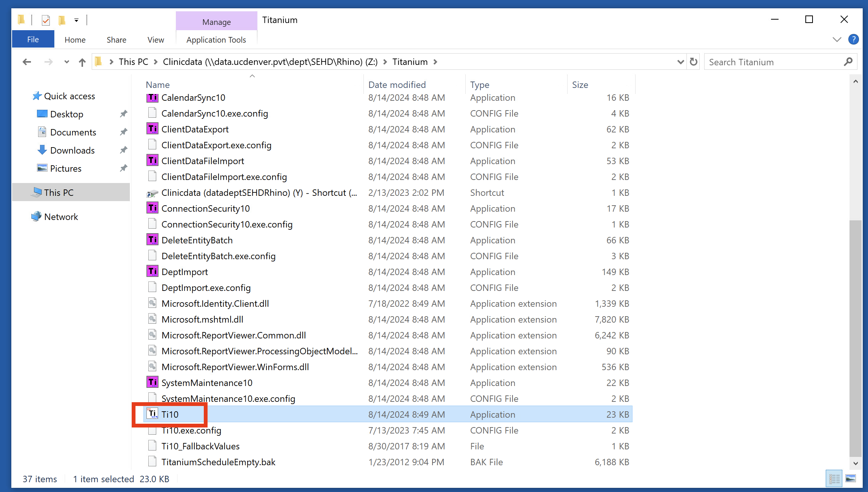Expand the address bar history dropdown
868x492 pixels.
680,62
